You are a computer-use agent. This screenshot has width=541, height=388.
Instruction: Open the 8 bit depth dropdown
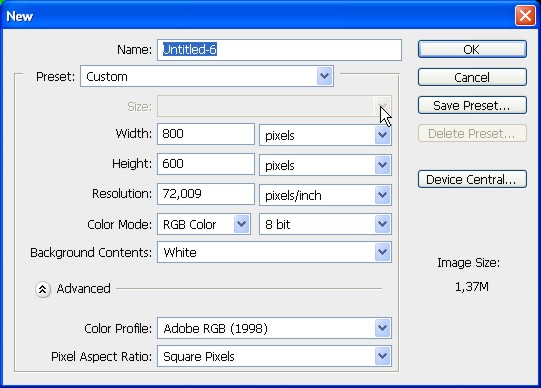[325, 224]
